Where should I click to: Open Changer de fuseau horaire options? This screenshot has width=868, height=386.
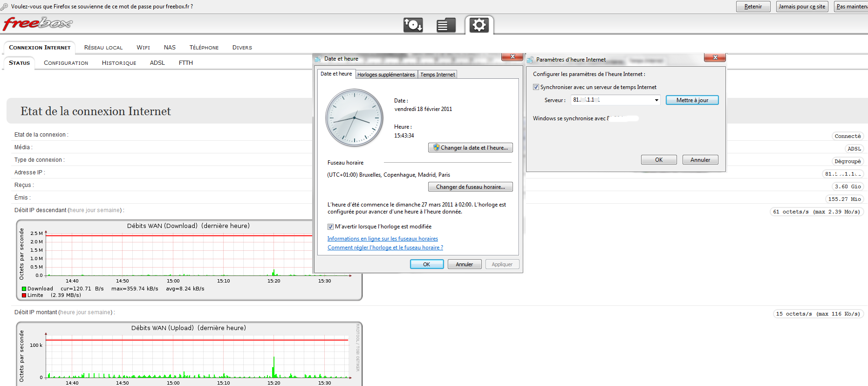coord(470,187)
